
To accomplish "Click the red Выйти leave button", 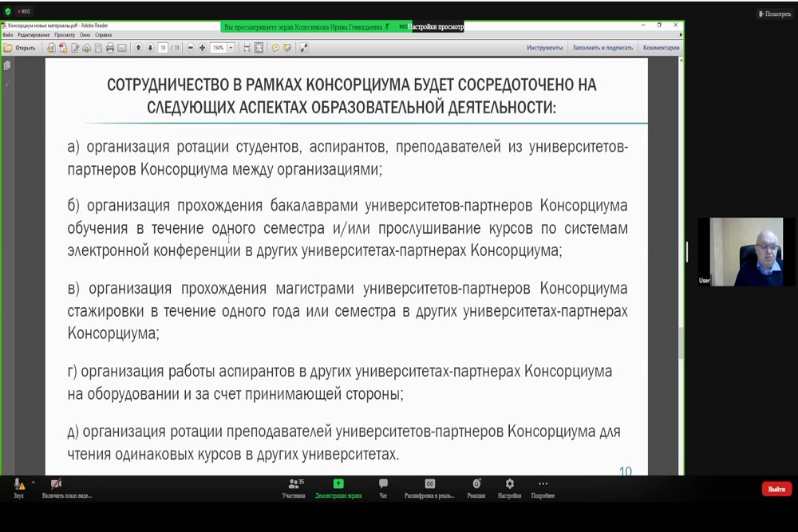I will click(x=776, y=489).
